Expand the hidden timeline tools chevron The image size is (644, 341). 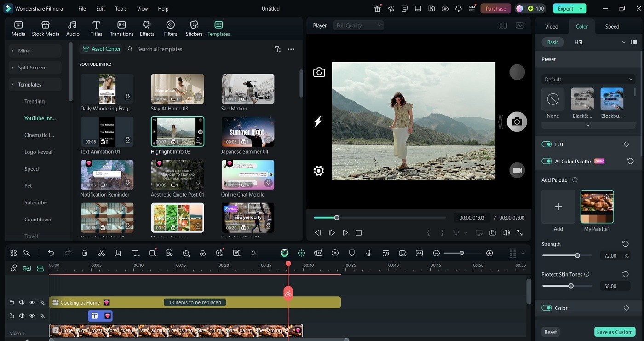pyautogui.click(x=253, y=253)
